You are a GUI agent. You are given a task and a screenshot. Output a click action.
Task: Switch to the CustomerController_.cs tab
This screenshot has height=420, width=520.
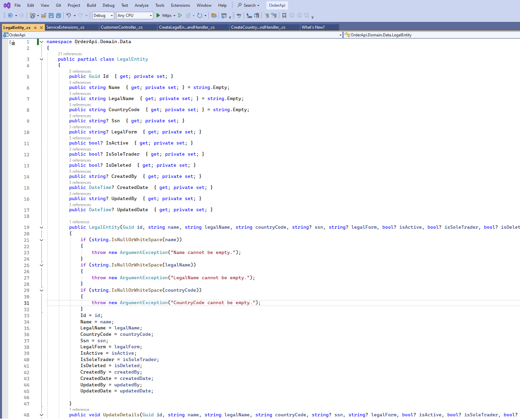pos(122,27)
